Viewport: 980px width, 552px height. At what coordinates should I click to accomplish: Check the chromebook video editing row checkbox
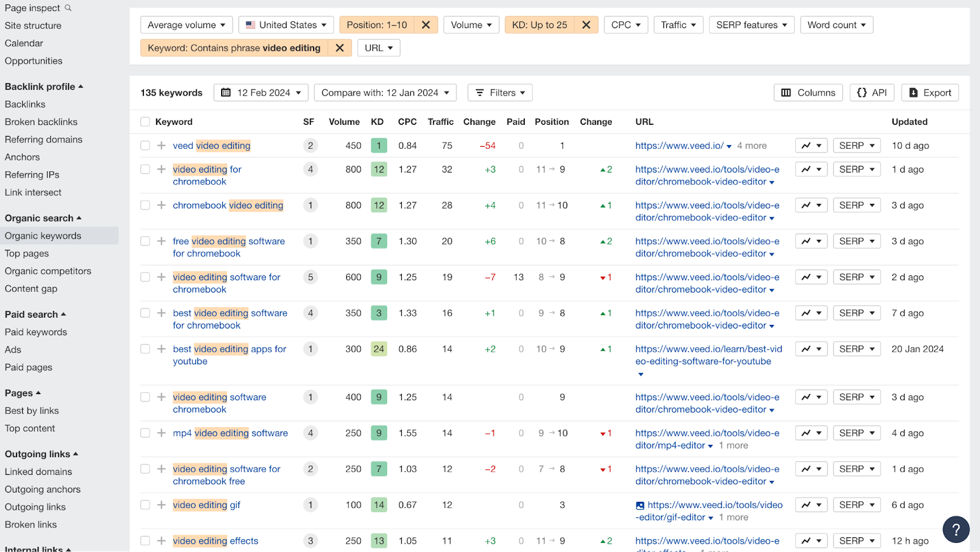[145, 206]
